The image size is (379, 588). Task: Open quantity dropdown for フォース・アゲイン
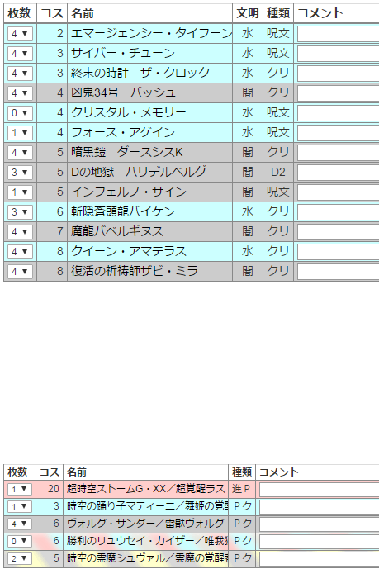tap(21, 133)
